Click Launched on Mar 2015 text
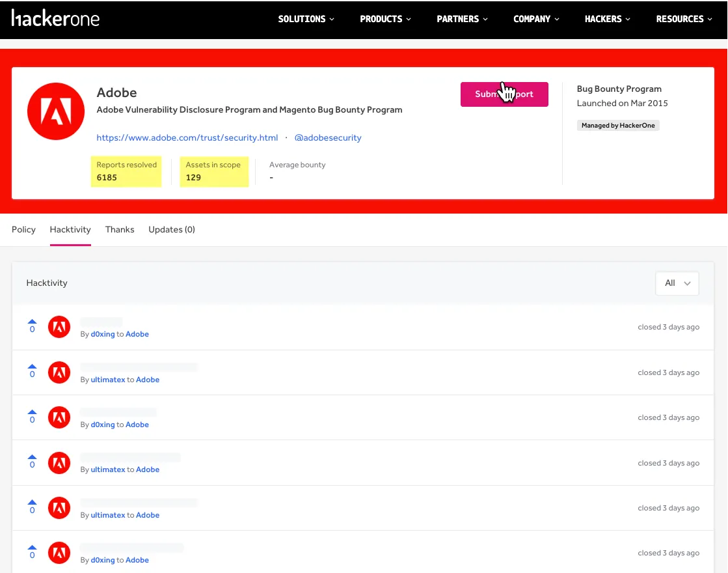Screen dimensions: 728x573 click(x=622, y=103)
